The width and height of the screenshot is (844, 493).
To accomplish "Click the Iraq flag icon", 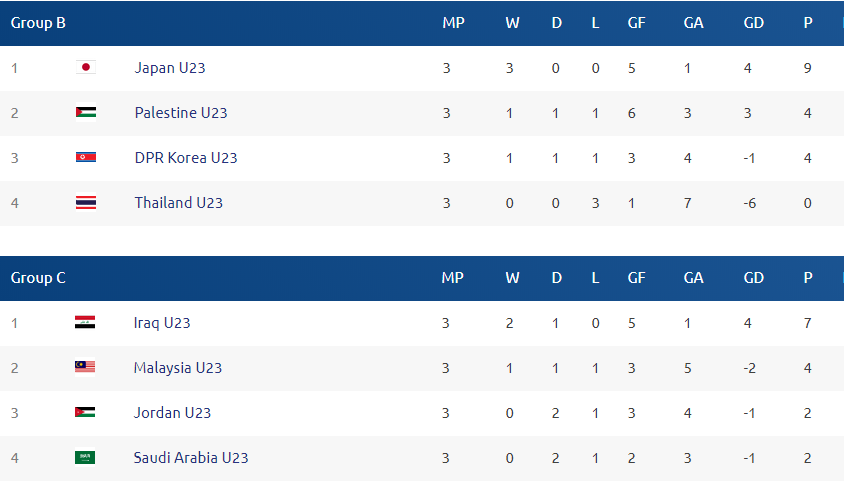I will click(85, 322).
